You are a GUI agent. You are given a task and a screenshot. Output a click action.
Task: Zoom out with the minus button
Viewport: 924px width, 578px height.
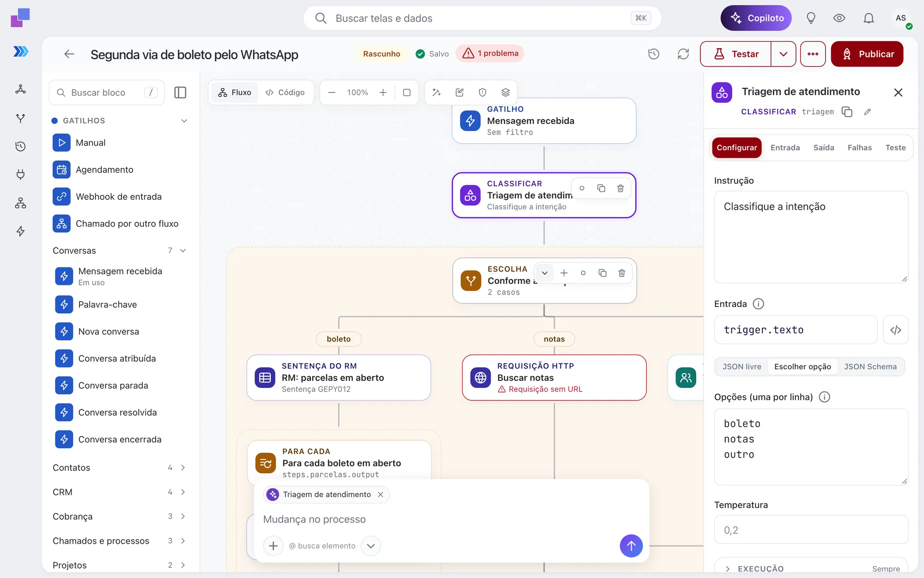click(x=331, y=92)
